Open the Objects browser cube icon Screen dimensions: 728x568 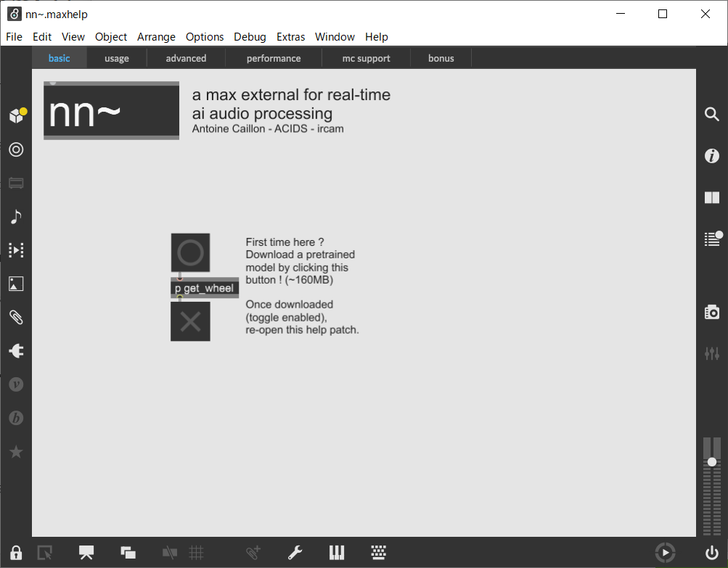(17, 115)
